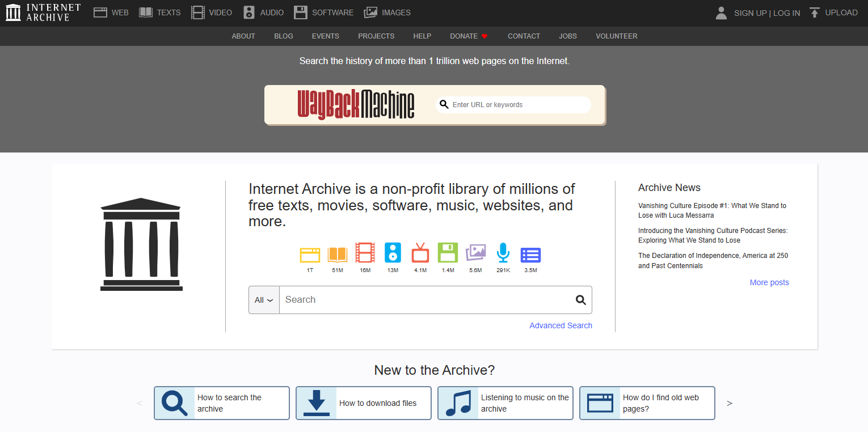The width and height of the screenshot is (868, 432).
Task: Open the Jobs link
Action: [x=568, y=36]
